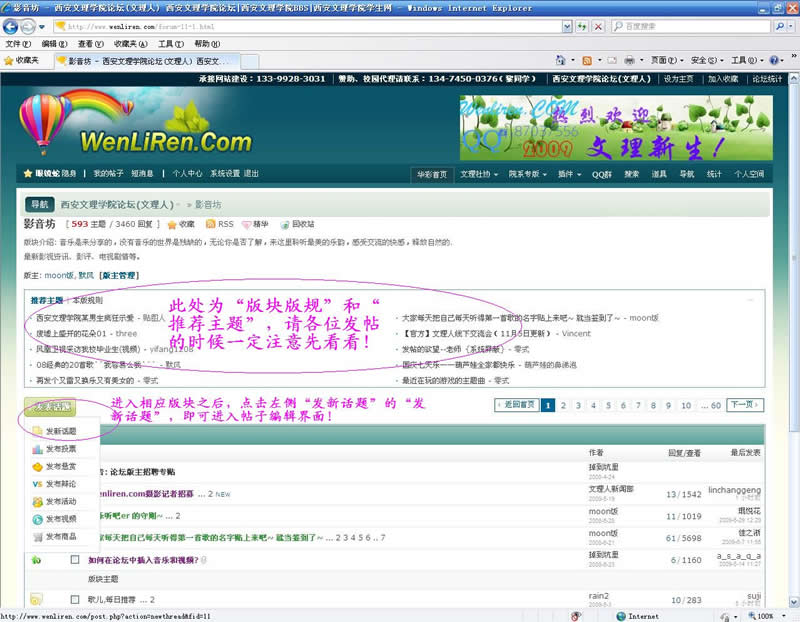The image size is (800, 622).
Task: Click the browser Forward arrow button
Action: click(28, 27)
